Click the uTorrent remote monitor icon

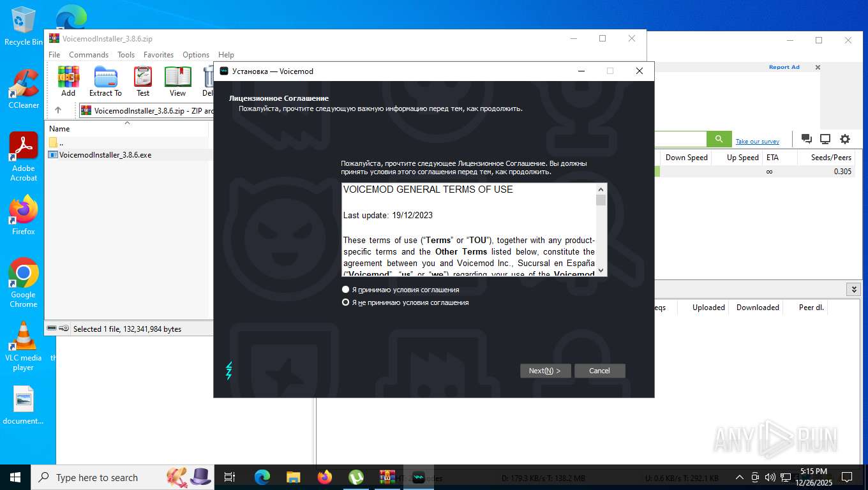(825, 139)
